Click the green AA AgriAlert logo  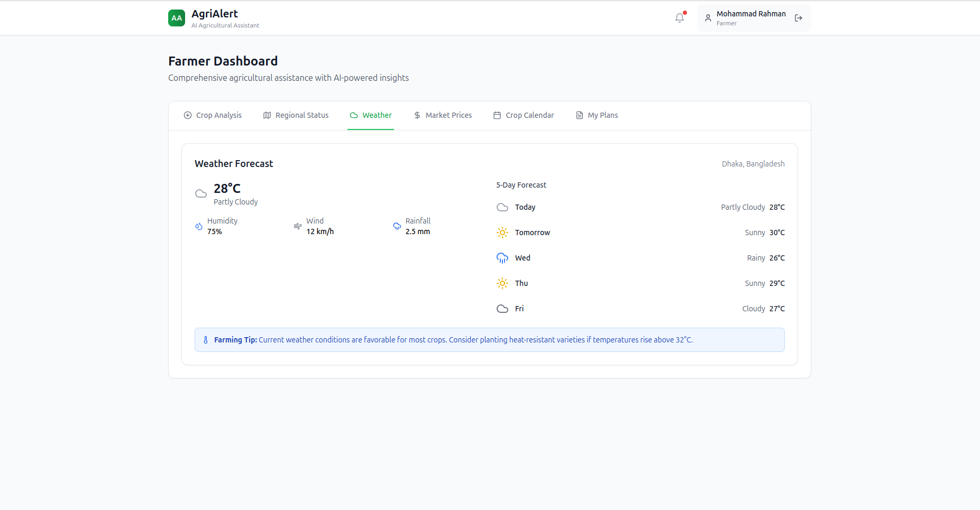(x=177, y=18)
